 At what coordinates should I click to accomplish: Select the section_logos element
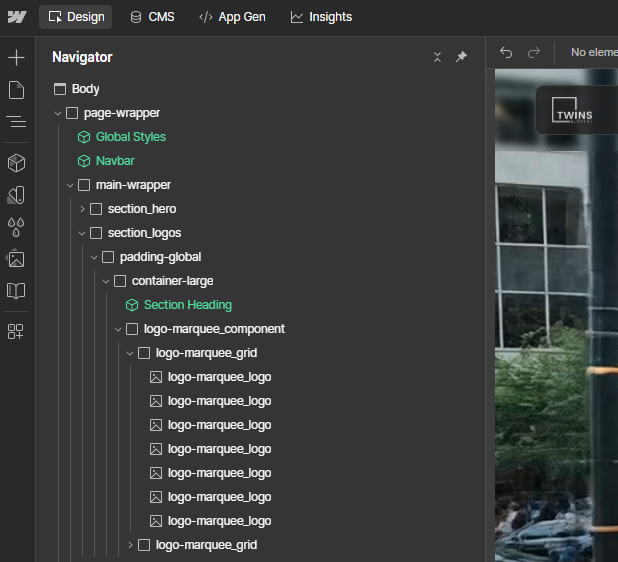coord(144,233)
